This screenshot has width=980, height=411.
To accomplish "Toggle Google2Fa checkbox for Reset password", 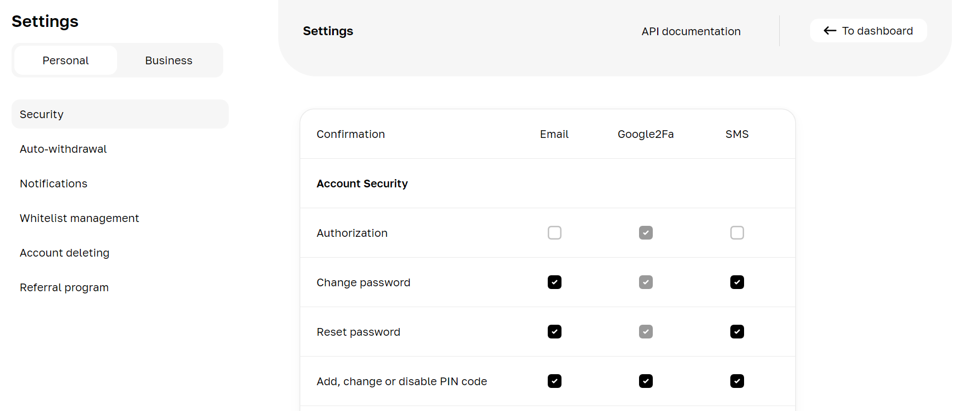I will (x=646, y=332).
